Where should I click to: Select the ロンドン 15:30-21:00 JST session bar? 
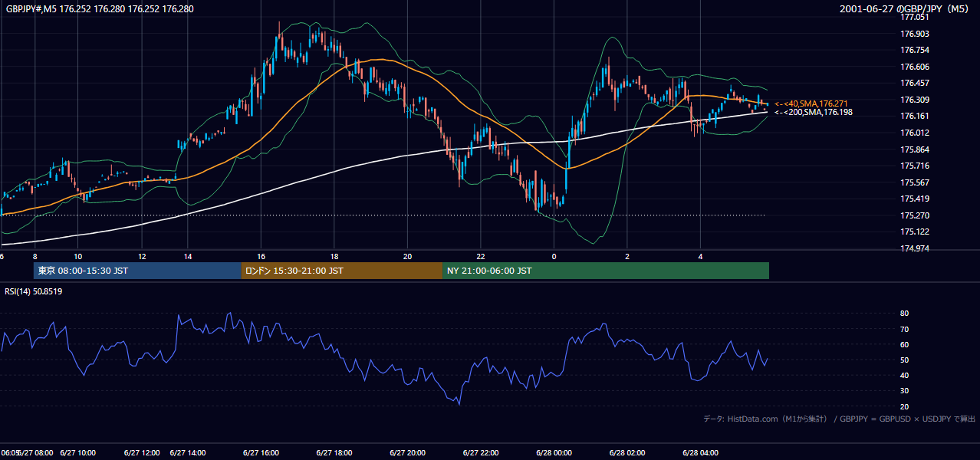[x=341, y=271]
